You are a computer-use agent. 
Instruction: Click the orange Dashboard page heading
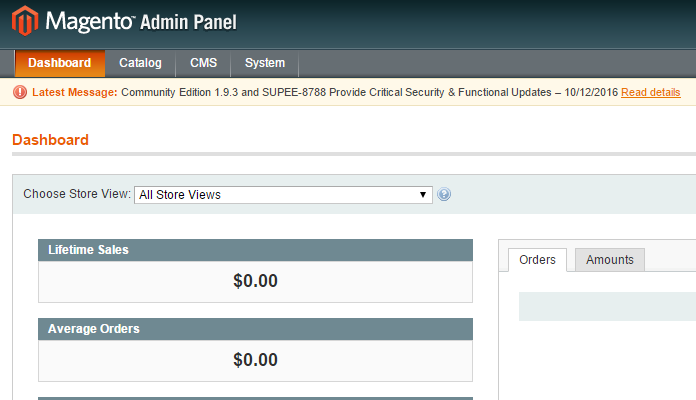pyautogui.click(x=50, y=140)
